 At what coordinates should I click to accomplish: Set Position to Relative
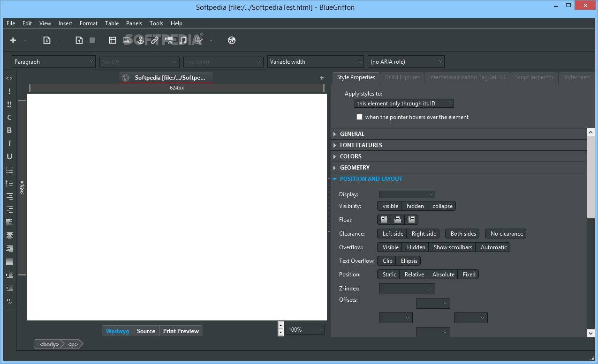[414, 275]
